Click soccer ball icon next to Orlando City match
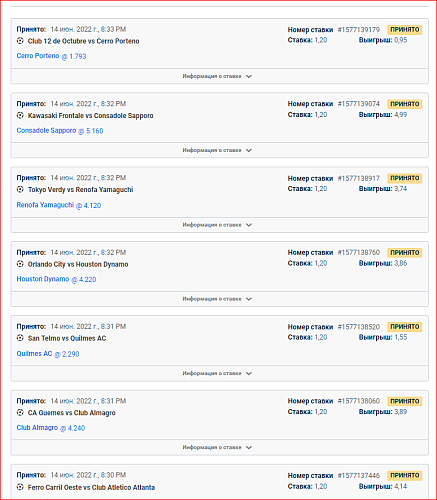This screenshot has height=500, width=437. (x=20, y=264)
